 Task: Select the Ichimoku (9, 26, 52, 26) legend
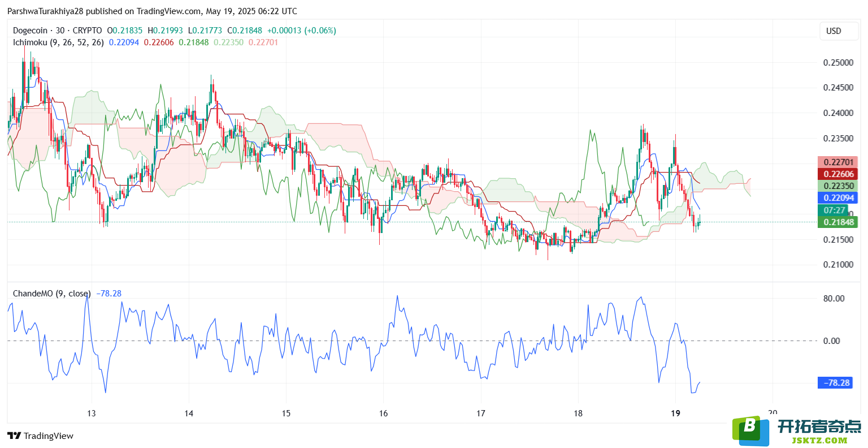58,42
